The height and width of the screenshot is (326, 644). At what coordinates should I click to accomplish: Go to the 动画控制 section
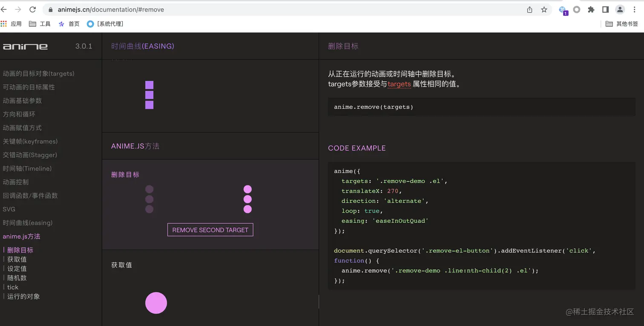16,182
